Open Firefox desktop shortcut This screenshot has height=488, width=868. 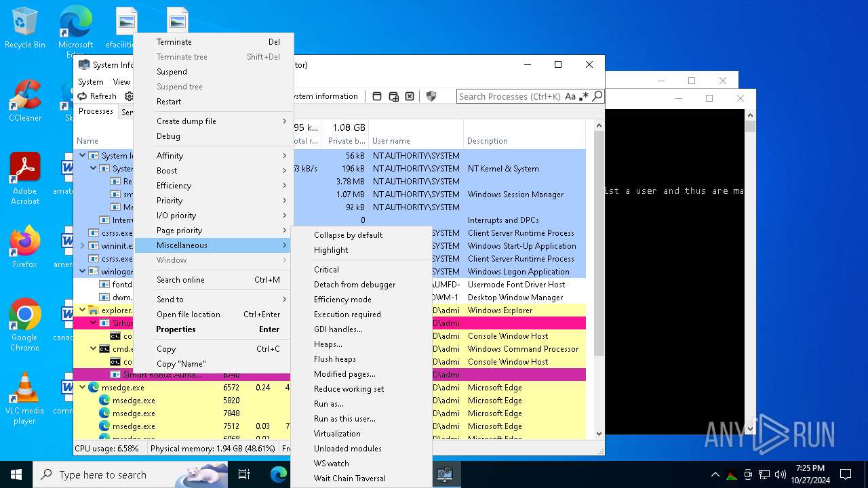(x=25, y=247)
